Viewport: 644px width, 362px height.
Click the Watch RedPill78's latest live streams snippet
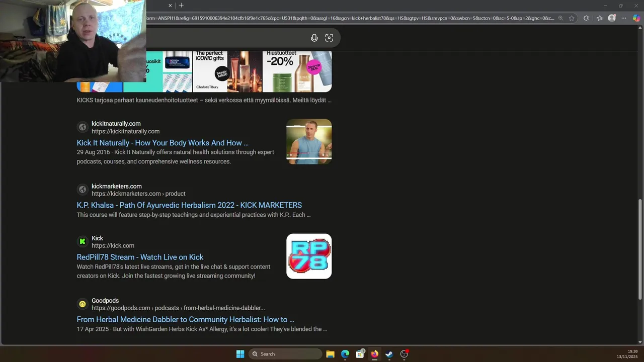[x=174, y=271]
